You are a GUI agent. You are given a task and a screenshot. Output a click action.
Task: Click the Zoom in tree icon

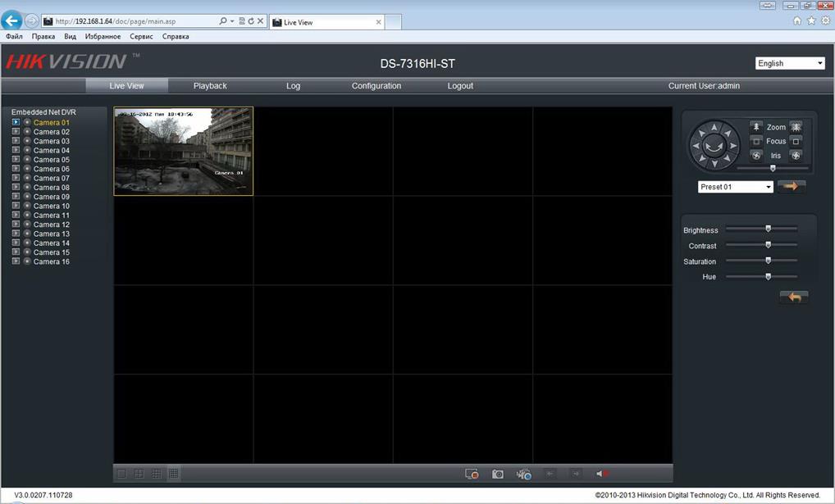coord(756,127)
